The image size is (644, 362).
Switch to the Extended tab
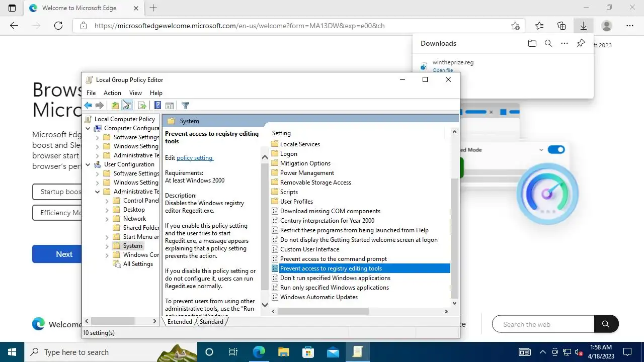coord(180,322)
